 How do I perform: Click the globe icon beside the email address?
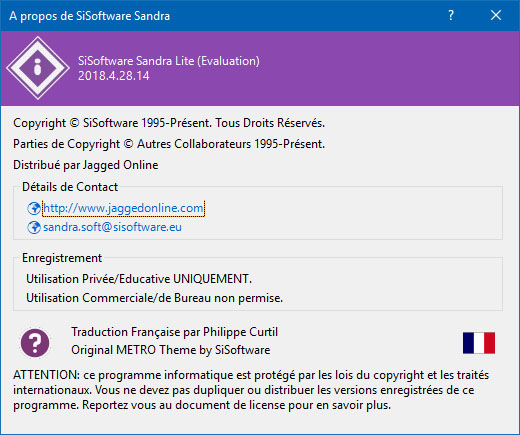34,227
